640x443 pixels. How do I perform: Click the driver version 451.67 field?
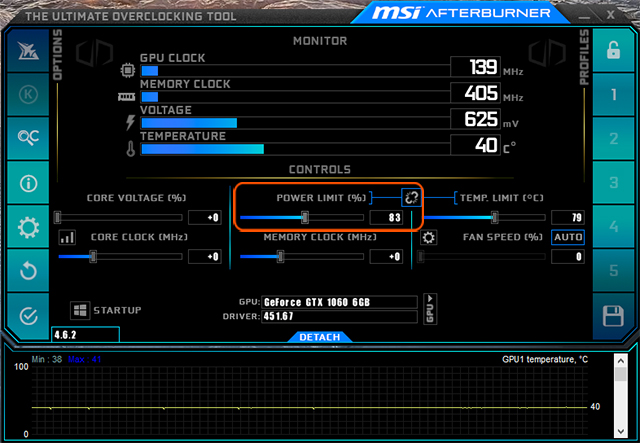click(x=339, y=316)
